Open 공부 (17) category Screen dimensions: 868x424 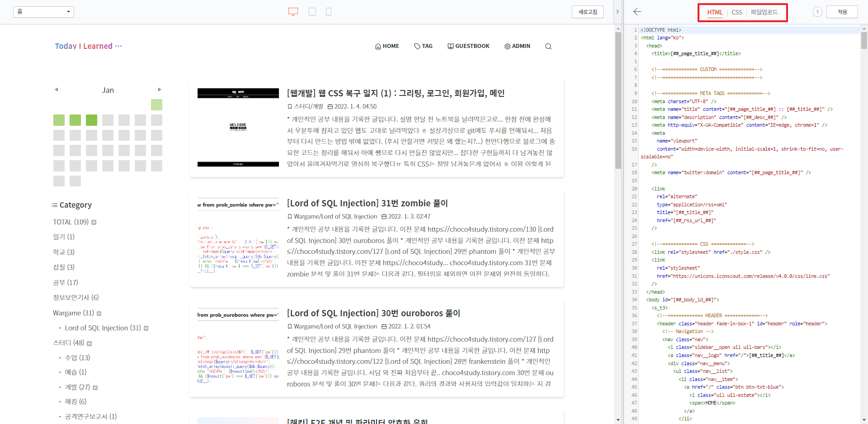[66, 283]
